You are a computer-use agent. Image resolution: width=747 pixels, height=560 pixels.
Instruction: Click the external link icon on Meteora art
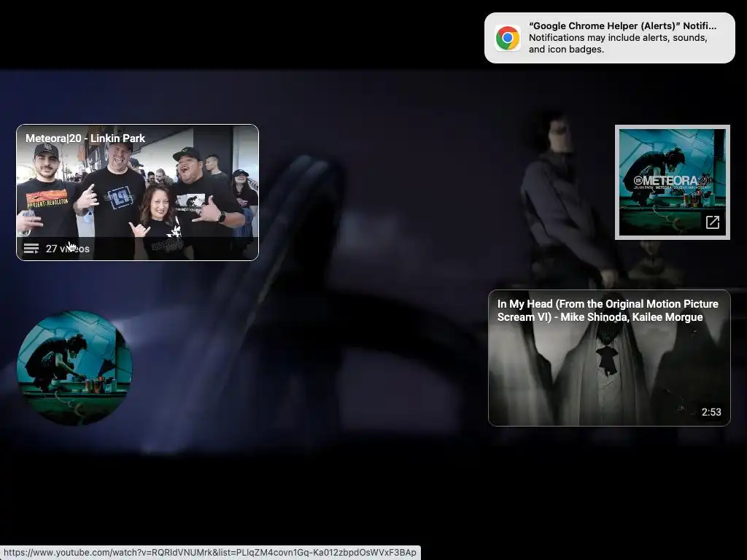pos(712,222)
